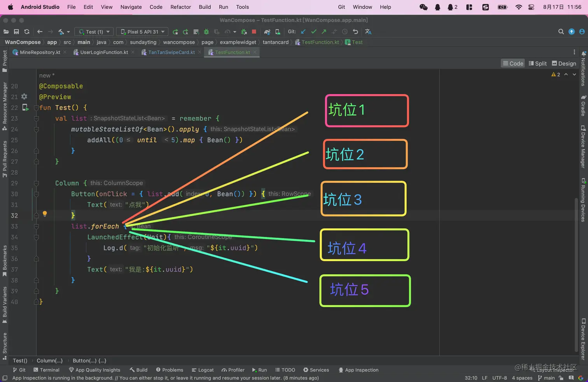Click the Sync Project with Gradle Files icon
Screen dimensions: 588x382
click(x=267, y=32)
